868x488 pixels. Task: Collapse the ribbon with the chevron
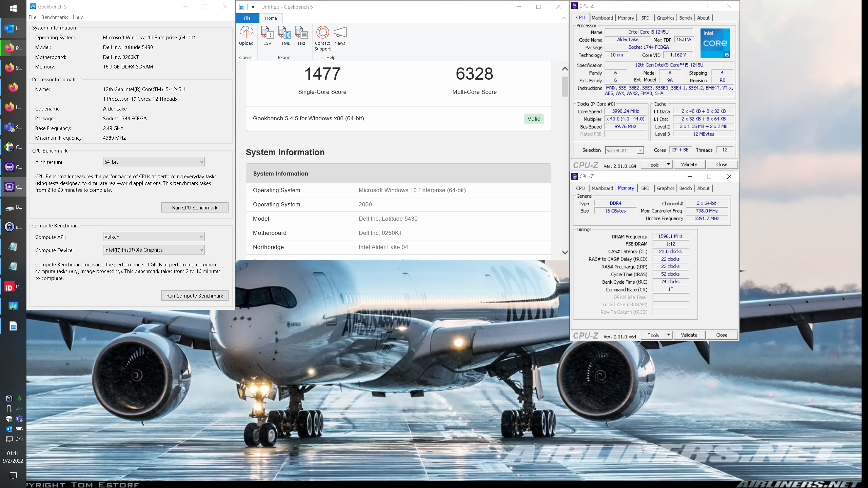tap(564, 18)
